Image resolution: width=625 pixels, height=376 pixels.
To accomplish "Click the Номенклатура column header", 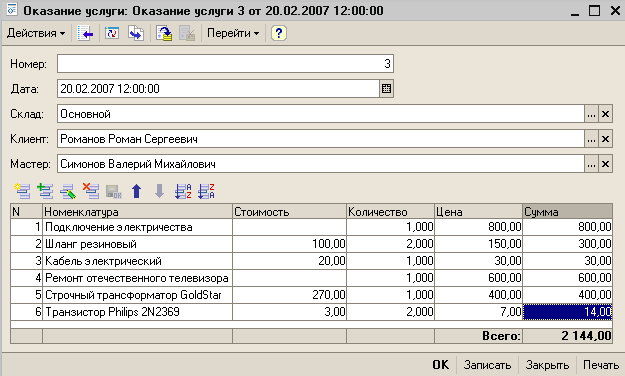I will pyautogui.click(x=137, y=211).
